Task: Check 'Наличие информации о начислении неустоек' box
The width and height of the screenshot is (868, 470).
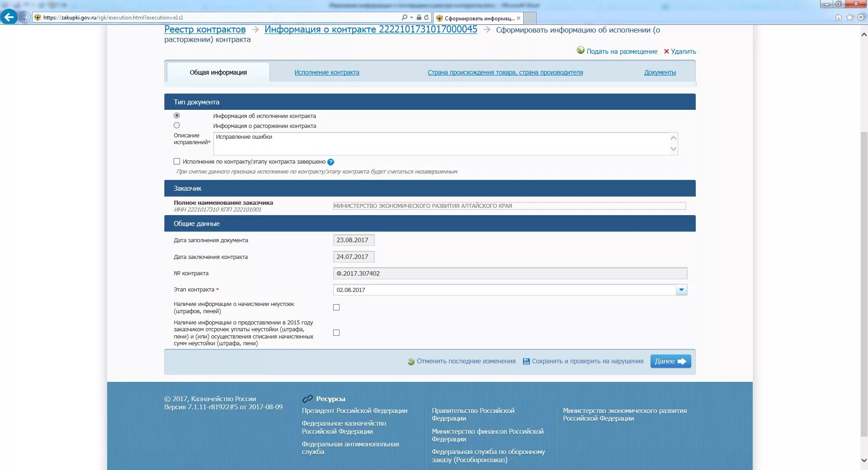Action: (x=336, y=307)
